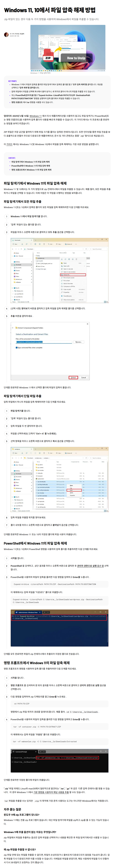Select 'Documents' in Downloads explorer sidebar
This screenshot has width=114, height=868.
(x=18, y=267)
